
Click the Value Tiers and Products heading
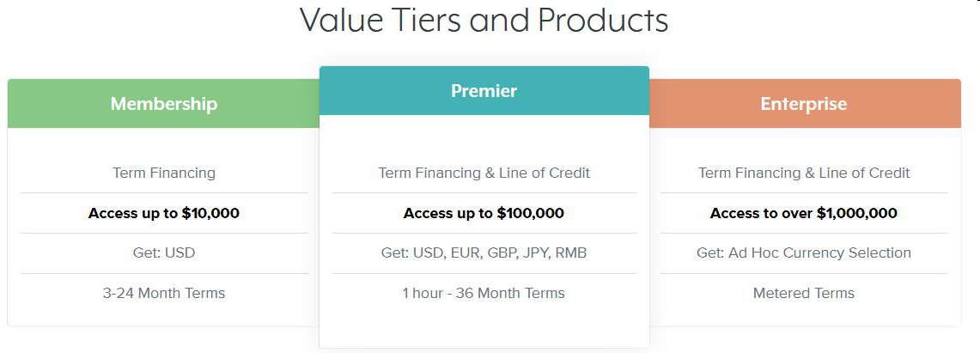pyautogui.click(x=484, y=20)
